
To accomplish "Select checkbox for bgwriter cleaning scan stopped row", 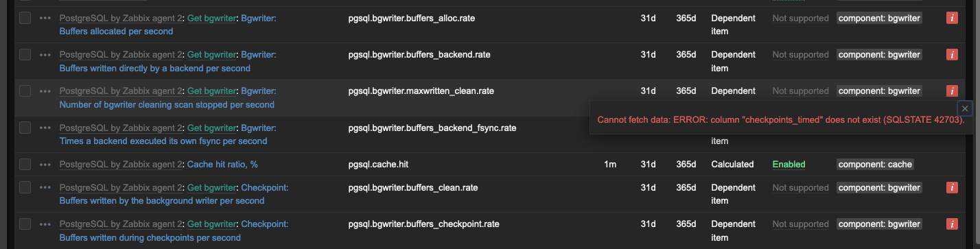I will (25, 91).
